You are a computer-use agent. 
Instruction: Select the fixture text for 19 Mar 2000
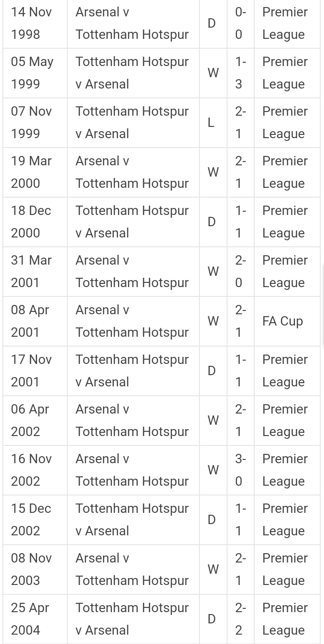pos(132,172)
